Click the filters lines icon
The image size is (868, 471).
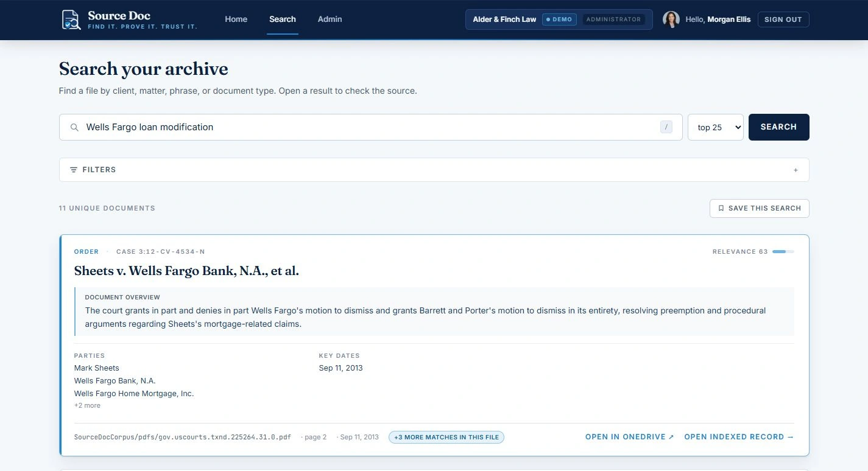[x=74, y=170]
